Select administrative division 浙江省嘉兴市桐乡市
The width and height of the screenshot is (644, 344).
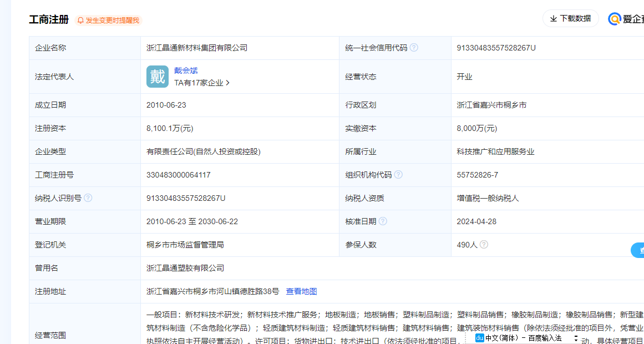pos(491,105)
